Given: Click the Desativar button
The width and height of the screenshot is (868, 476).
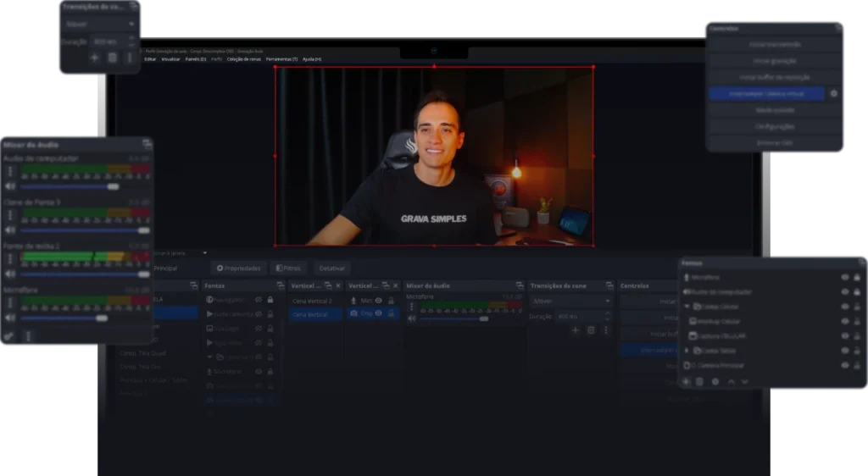Looking at the screenshot, I should click(x=332, y=268).
